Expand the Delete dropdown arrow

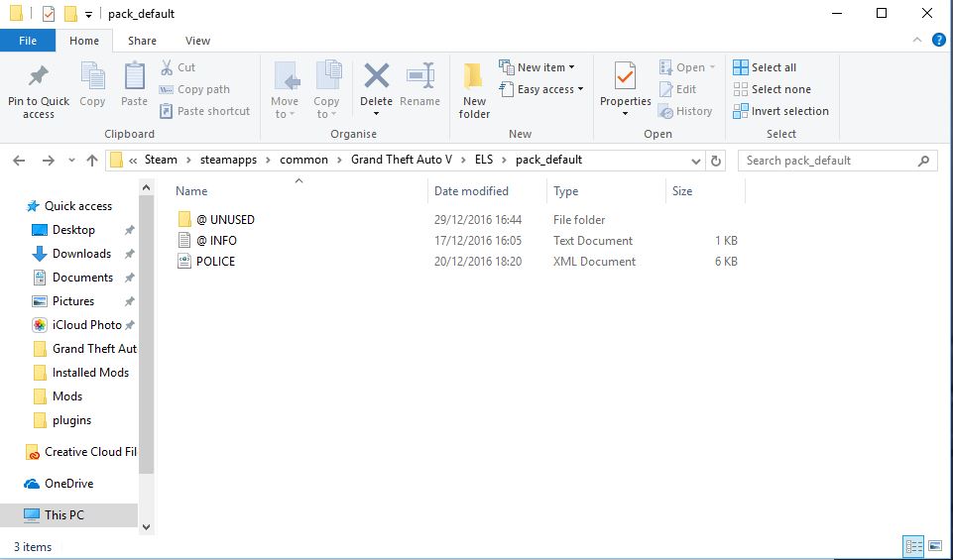click(x=376, y=114)
